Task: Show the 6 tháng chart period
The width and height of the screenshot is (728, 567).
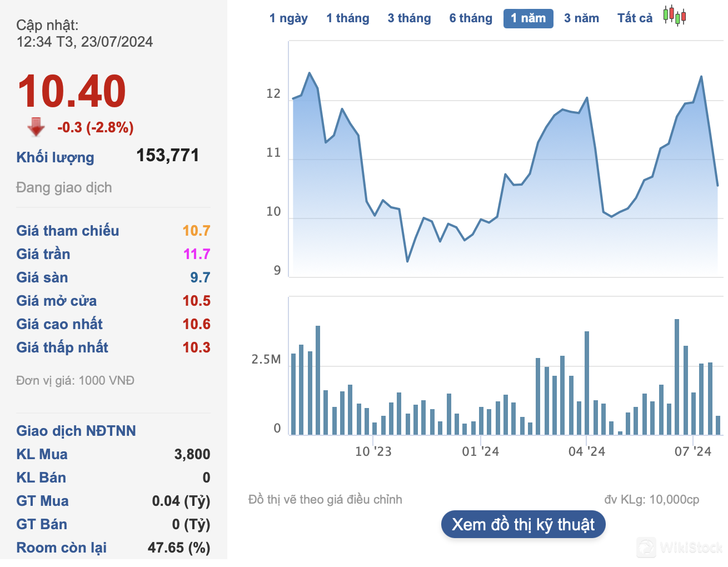Action: pos(471,18)
